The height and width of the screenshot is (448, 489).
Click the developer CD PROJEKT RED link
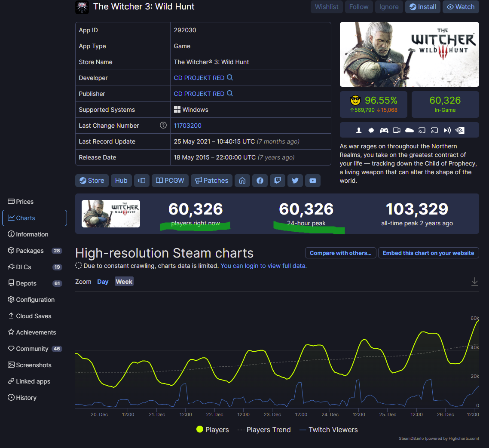click(199, 78)
